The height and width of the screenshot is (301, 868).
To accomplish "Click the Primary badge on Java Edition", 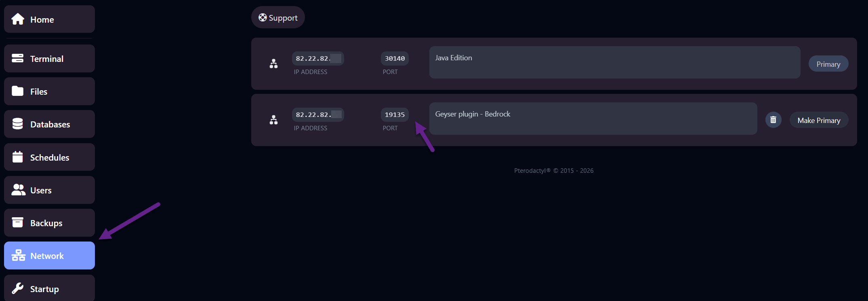I will coord(828,64).
